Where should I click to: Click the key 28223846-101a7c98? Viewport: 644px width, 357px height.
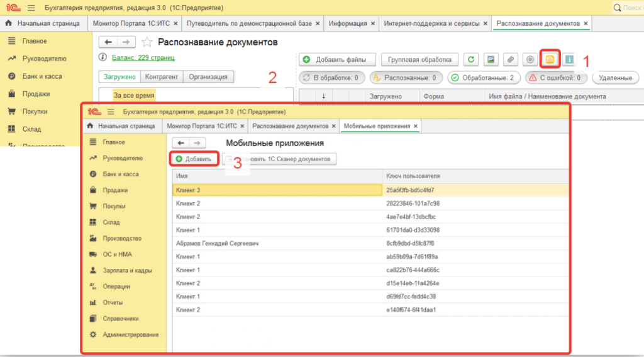pos(413,203)
